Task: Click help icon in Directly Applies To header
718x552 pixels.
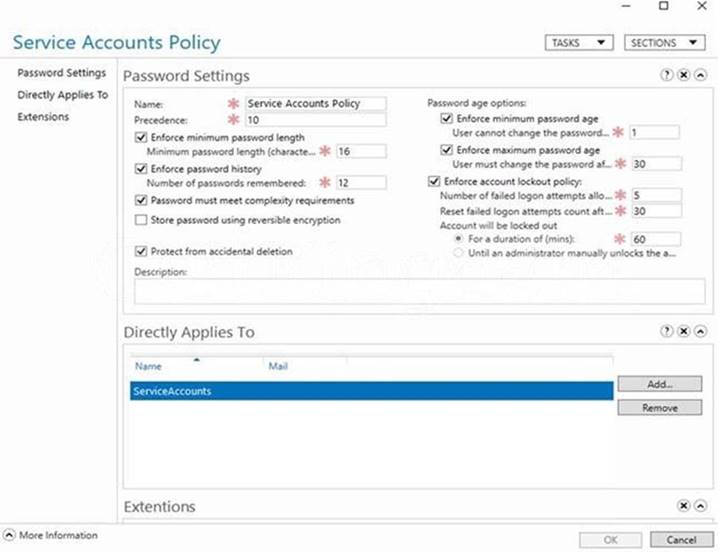Action: pyautogui.click(x=667, y=331)
